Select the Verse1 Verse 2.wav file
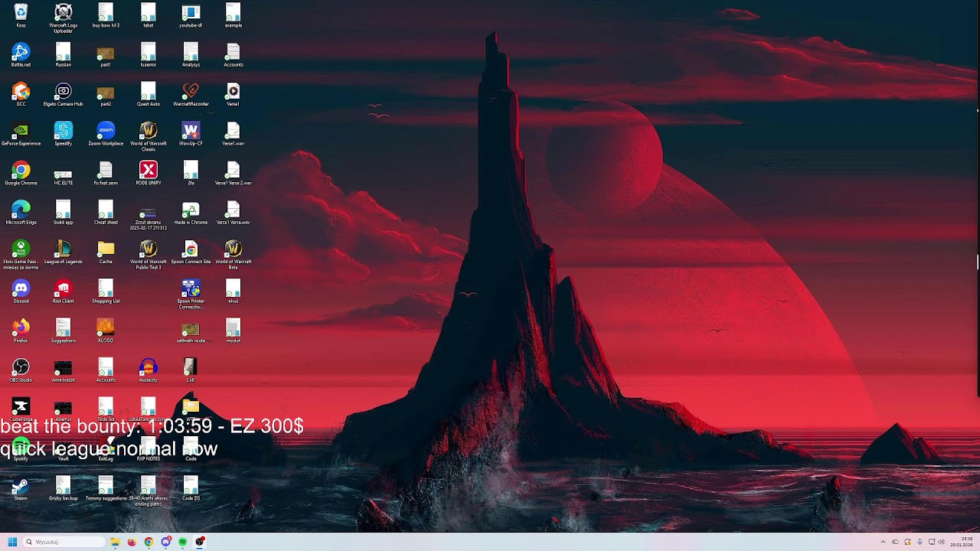This screenshot has height=551, width=980. coord(234,173)
